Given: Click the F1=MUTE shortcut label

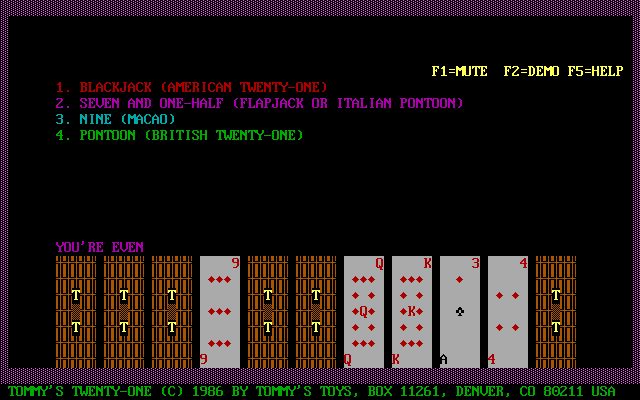Looking at the screenshot, I should (x=460, y=71).
